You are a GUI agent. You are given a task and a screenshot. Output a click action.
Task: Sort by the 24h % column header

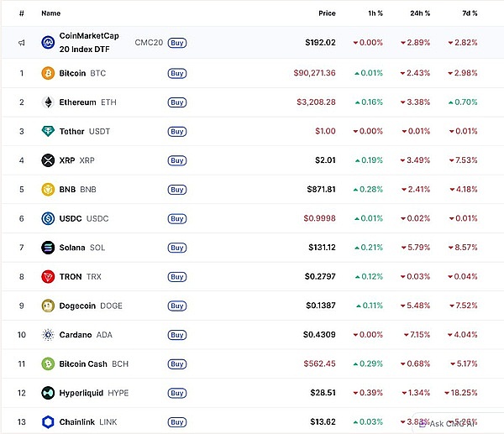(x=420, y=13)
